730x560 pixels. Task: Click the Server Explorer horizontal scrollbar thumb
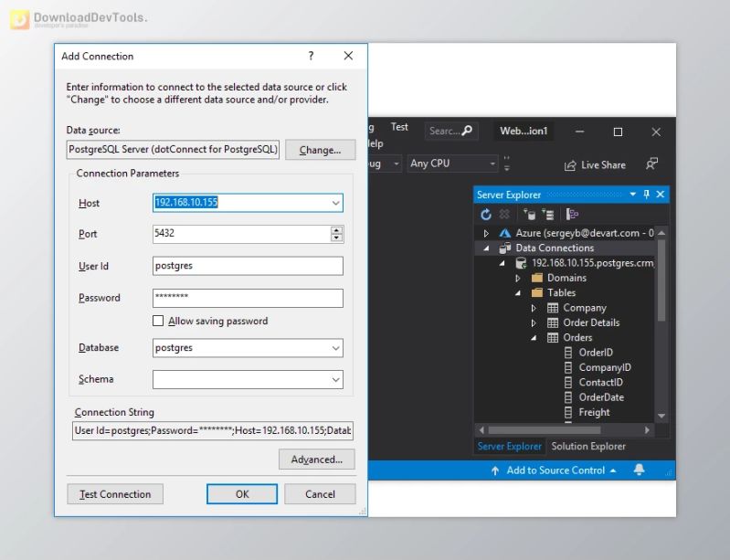(x=545, y=430)
